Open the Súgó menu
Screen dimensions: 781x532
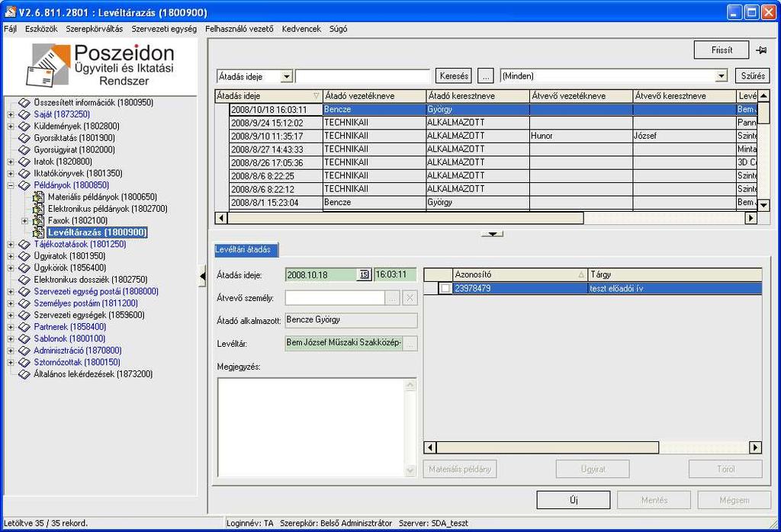click(338, 29)
